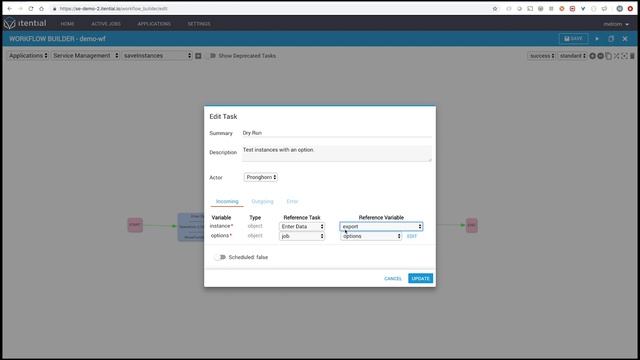Viewport: 640px width, 360px height.
Task: Click the Itential logo
Action: (25, 24)
